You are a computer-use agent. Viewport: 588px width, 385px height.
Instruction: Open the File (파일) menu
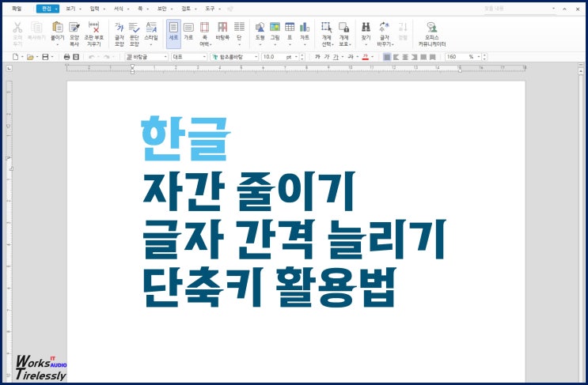point(17,8)
